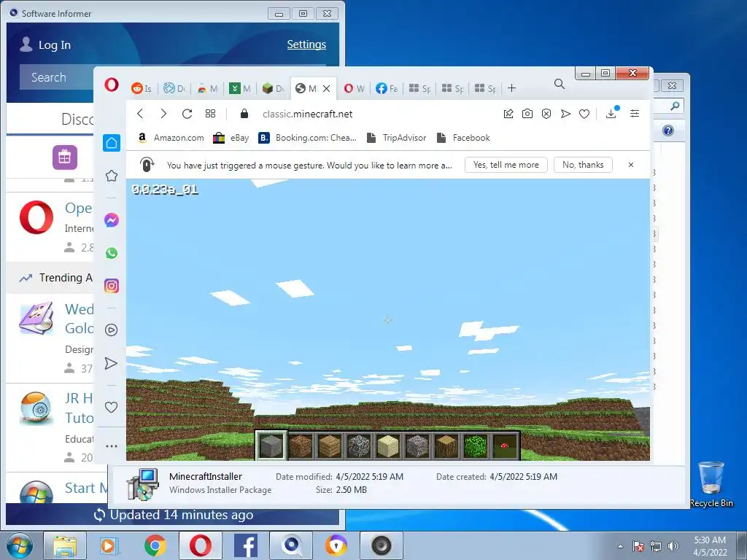Dismiss the mouse gesture notification bar

[x=631, y=165]
